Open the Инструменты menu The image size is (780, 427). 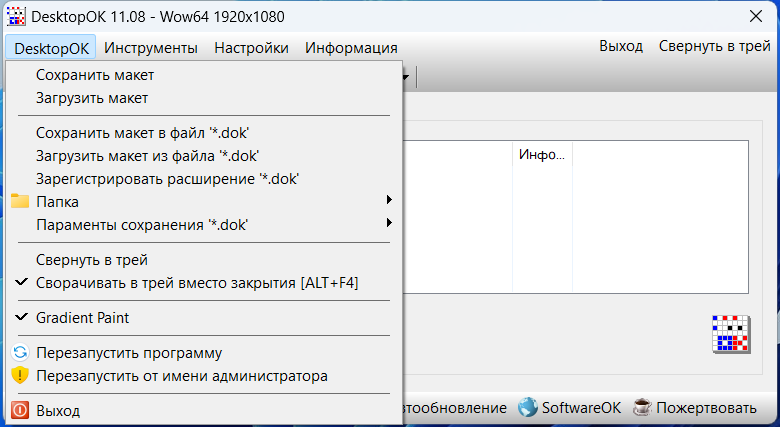coord(151,48)
